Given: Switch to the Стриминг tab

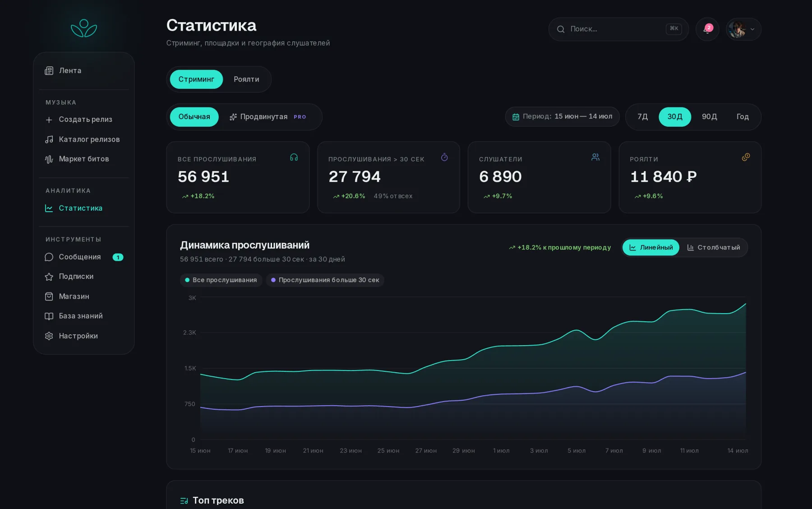Looking at the screenshot, I should (196, 79).
